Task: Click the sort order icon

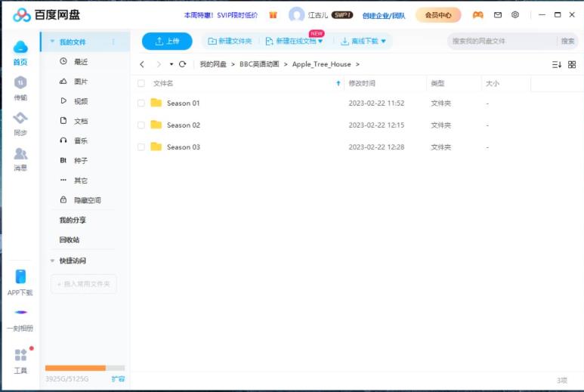Action: click(557, 65)
